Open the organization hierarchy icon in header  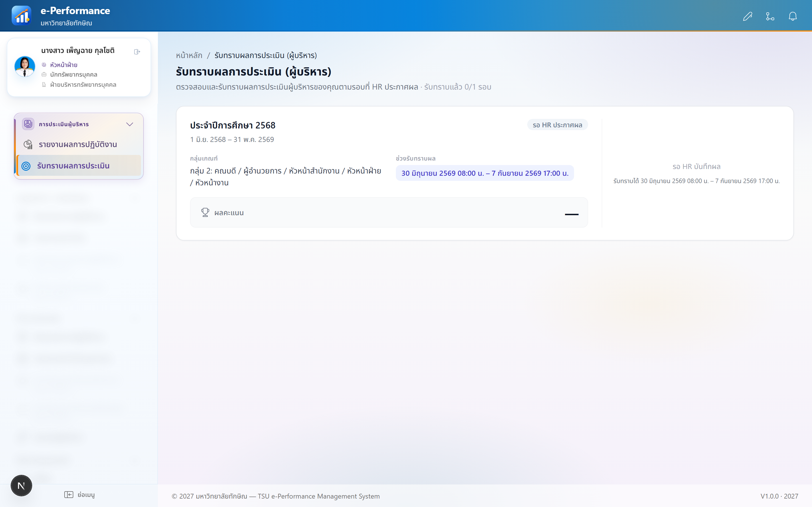pos(770,16)
